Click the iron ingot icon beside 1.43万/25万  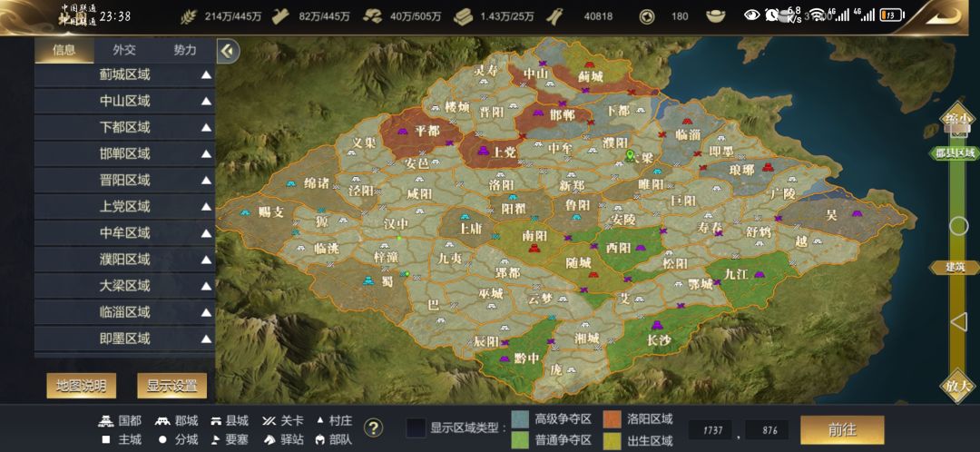point(463,16)
